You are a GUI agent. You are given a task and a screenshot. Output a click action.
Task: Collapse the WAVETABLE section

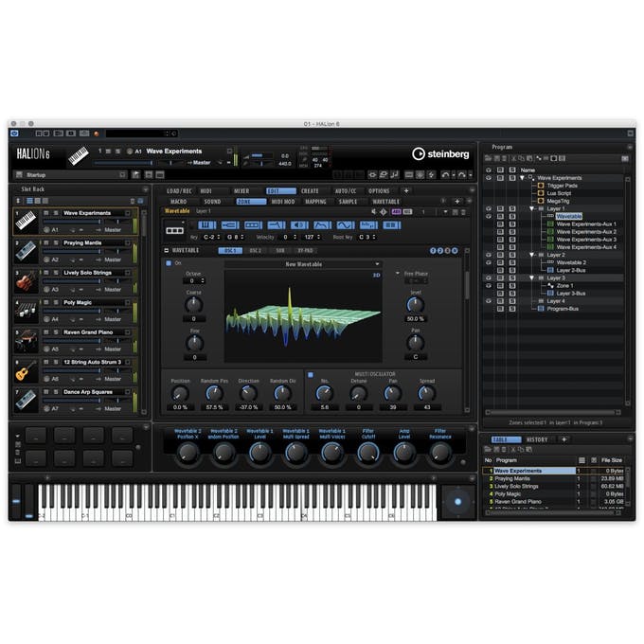[167, 250]
